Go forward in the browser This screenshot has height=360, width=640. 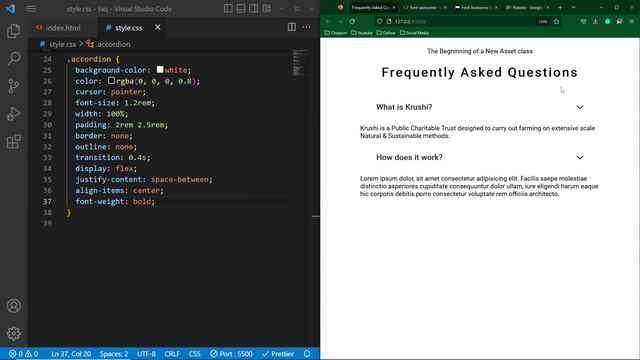coord(340,21)
